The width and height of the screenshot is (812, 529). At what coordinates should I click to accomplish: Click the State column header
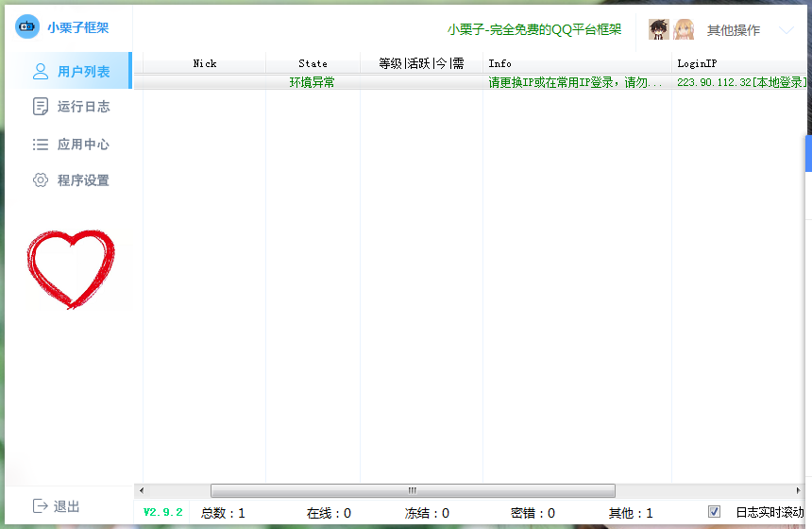[313, 63]
